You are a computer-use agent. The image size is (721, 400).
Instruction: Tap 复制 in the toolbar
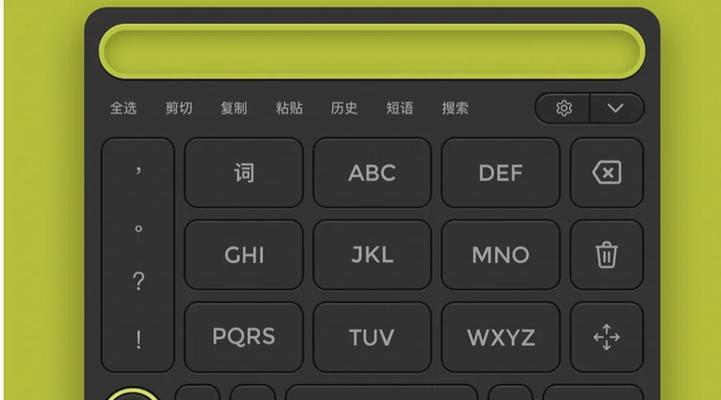(x=234, y=109)
